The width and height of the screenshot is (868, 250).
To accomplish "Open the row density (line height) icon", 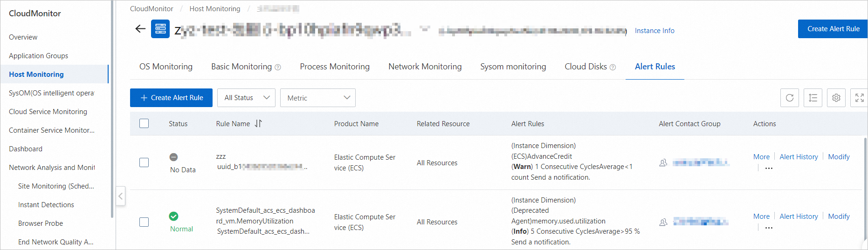I will pyautogui.click(x=813, y=98).
